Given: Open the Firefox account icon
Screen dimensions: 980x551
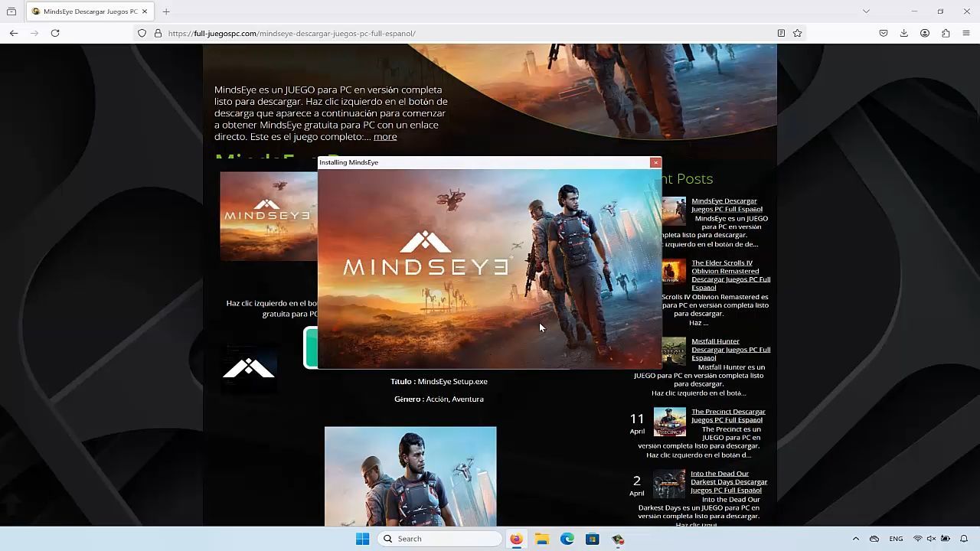Looking at the screenshot, I should point(925,33).
